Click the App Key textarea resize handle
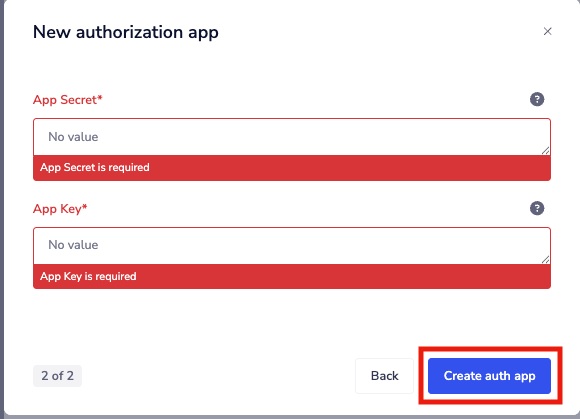The image size is (580, 419). [x=545, y=259]
